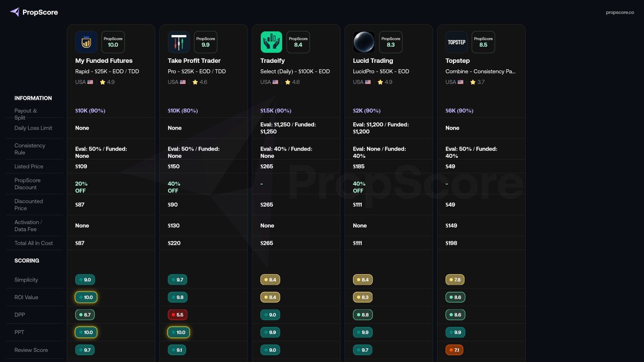Click the $10K (90%) payout for My Funded Futures

coord(90,111)
